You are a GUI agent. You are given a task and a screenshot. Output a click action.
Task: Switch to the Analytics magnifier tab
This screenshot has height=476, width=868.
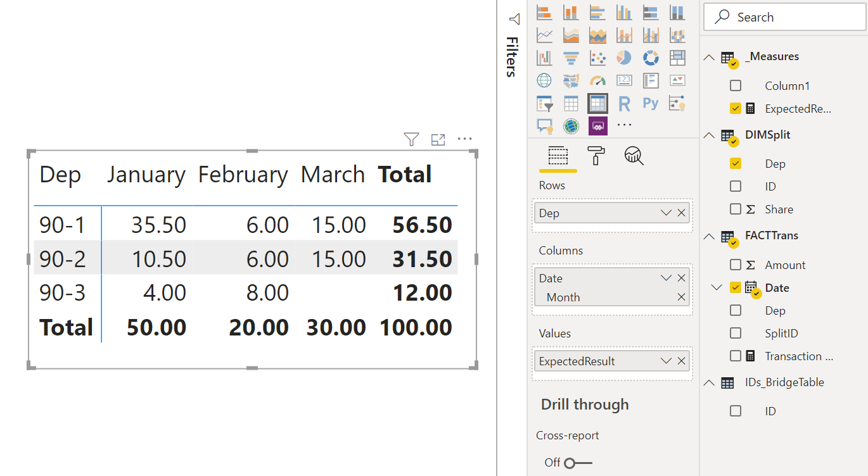(634, 155)
